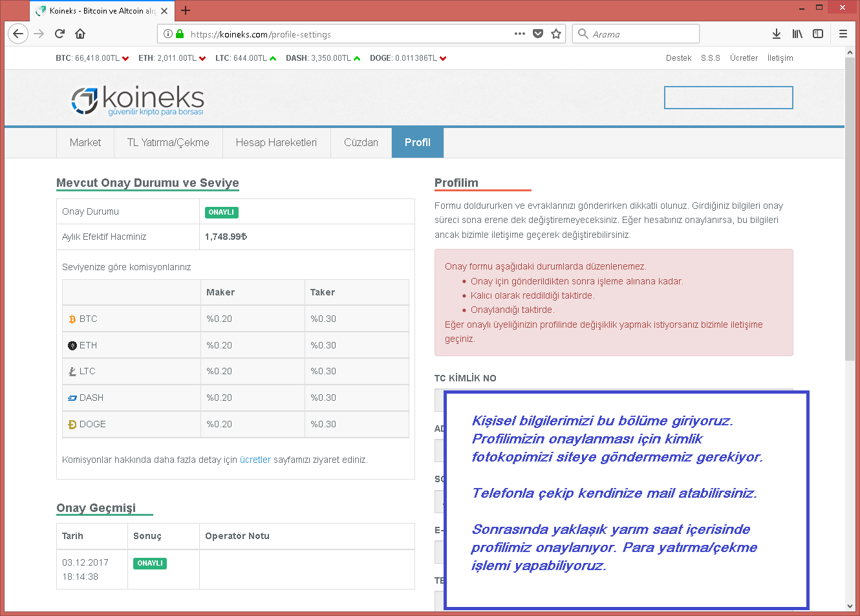Select the Profil tab

point(417,143)
